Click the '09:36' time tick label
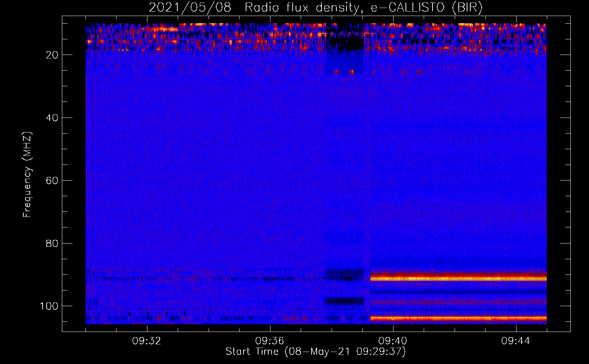589x364 pixels. (270, 341)
